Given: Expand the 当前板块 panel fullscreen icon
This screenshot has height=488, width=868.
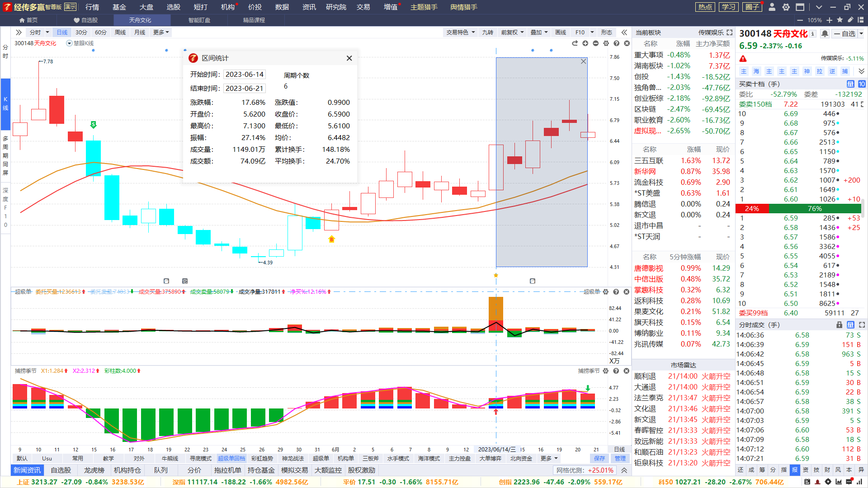Looking at the screenshot, I should tap(730, 33).
